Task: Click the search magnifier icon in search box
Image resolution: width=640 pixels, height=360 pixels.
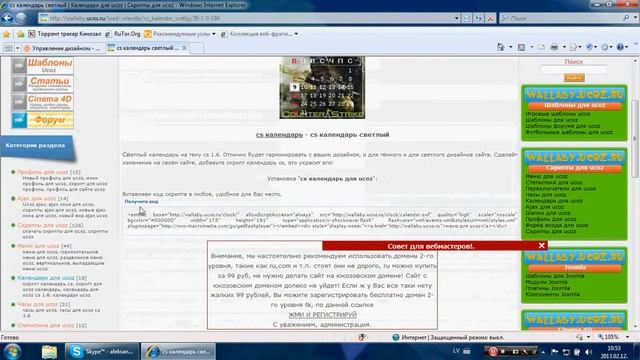Action: pyautogui.click(x=626, y=18)
